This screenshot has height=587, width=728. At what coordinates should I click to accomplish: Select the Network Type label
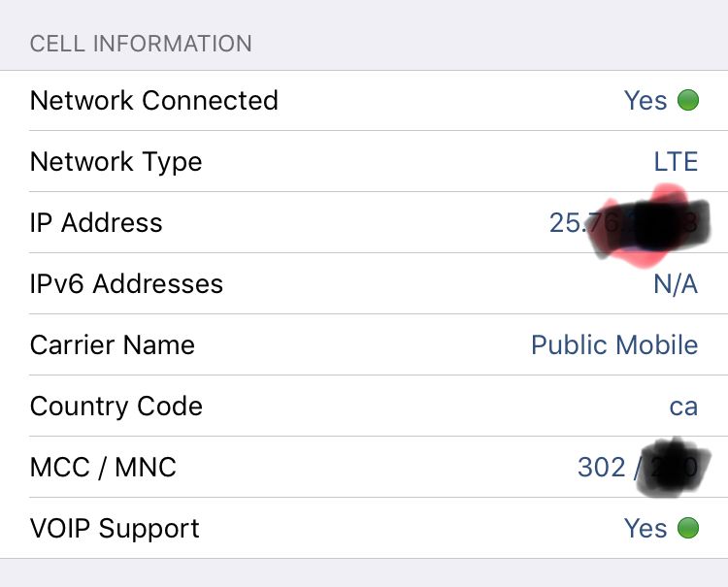(x=116, y=162)
